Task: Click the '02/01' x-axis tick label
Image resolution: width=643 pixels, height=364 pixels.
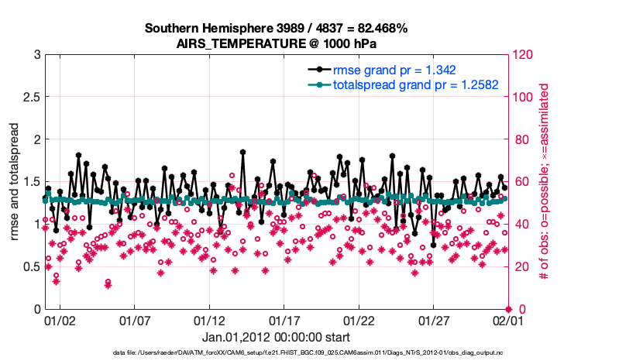Action: [508, 320]
